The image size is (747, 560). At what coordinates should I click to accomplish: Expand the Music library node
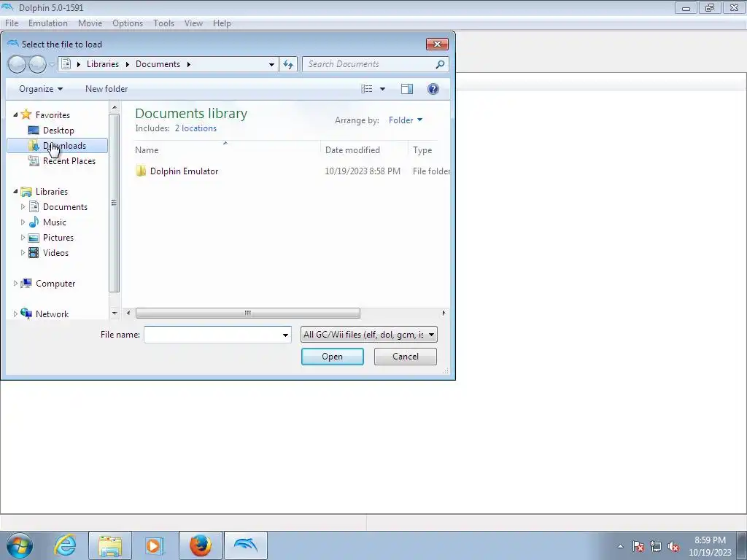[23, 222]
